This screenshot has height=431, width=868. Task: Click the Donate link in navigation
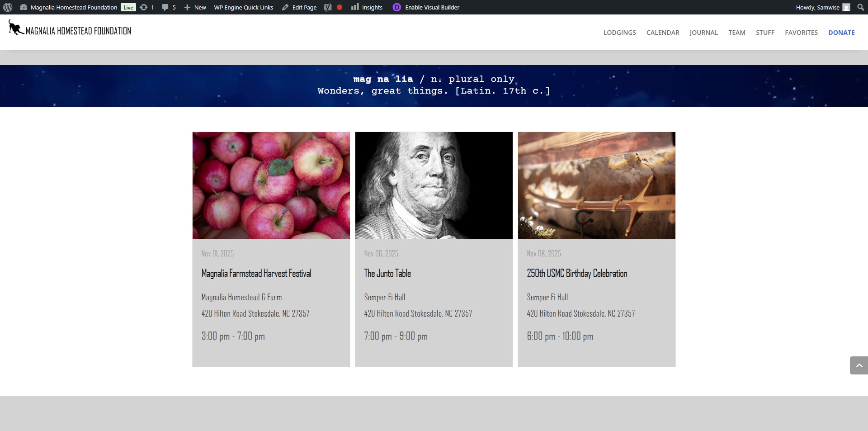click(x=841, y=33)
